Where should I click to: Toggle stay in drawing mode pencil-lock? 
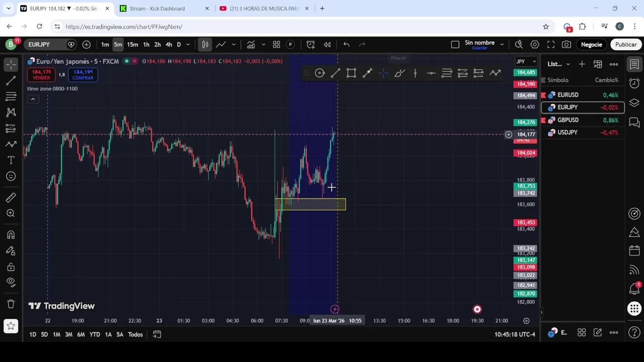tap(11, 251)
